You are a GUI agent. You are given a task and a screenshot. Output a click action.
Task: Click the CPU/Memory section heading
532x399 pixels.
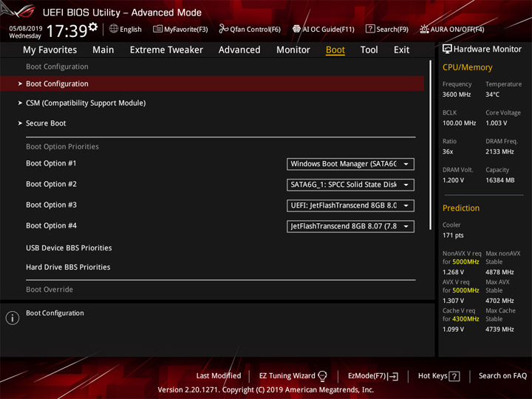(467, 67)
